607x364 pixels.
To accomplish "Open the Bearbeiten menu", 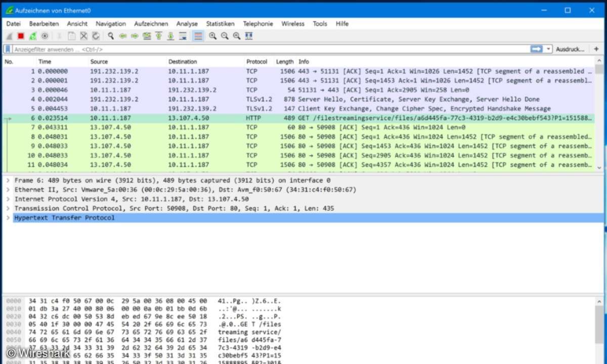I will [44, 24].
